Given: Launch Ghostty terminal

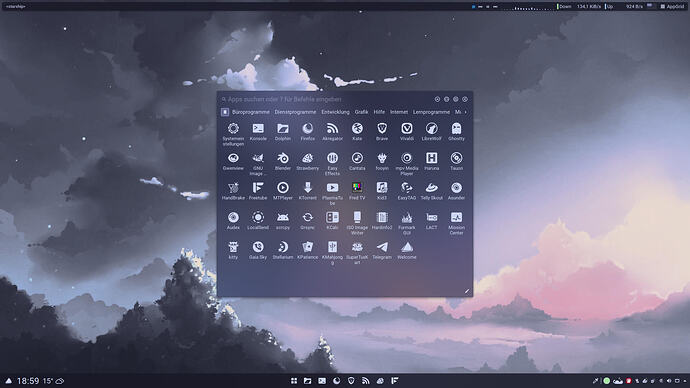Looking at the screenshot, I should click(x=456, y=132).
